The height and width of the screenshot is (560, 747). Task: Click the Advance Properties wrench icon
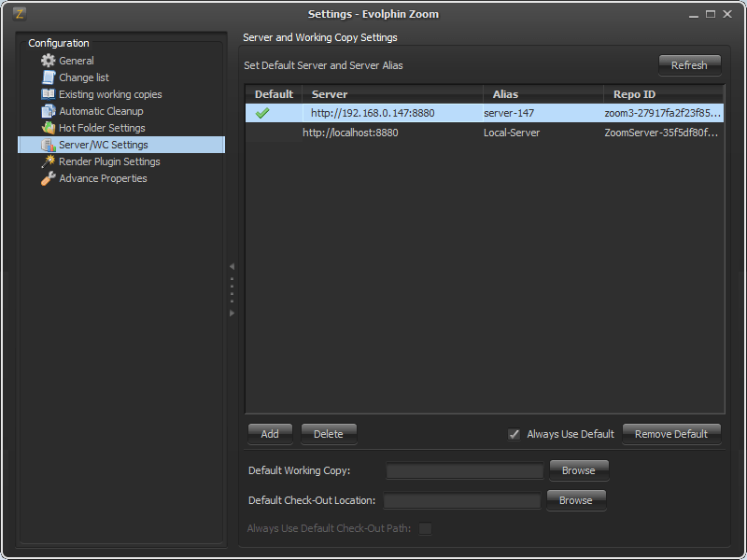49,178
